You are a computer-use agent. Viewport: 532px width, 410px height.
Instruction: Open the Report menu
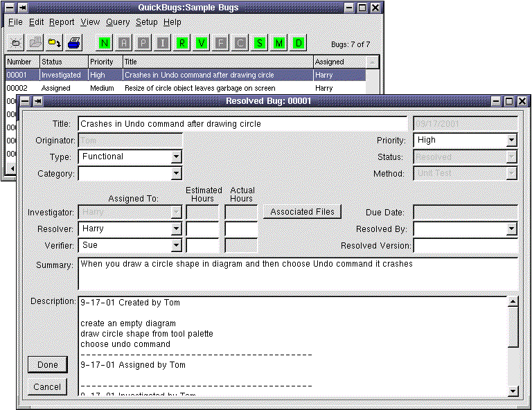coord(62,22)
